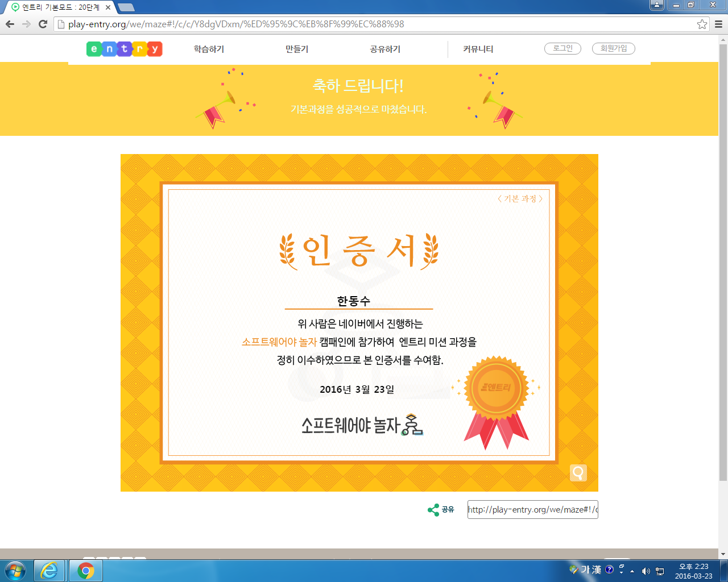Open the 학습하기 menu
This screenshot has height=582, width=728.
coord(209,49)
